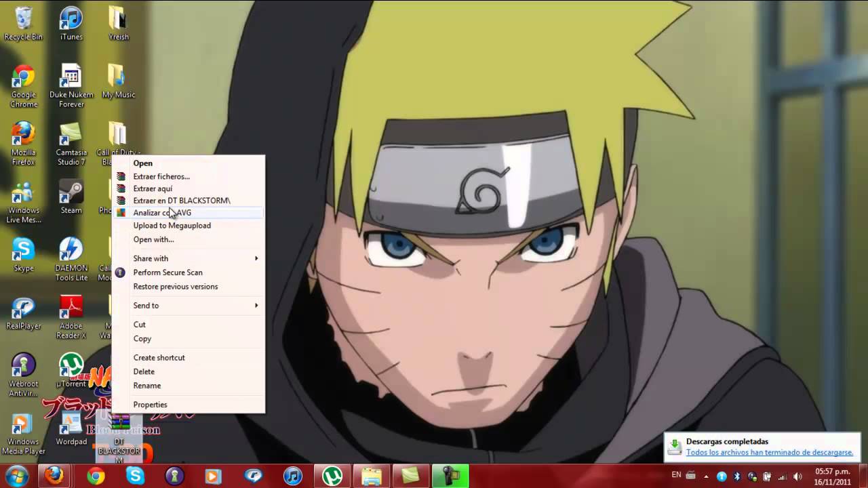Screen dimensions: 868x488
Task: Select the Yreish folder on desktop
Action: click(x=118, y=24)
